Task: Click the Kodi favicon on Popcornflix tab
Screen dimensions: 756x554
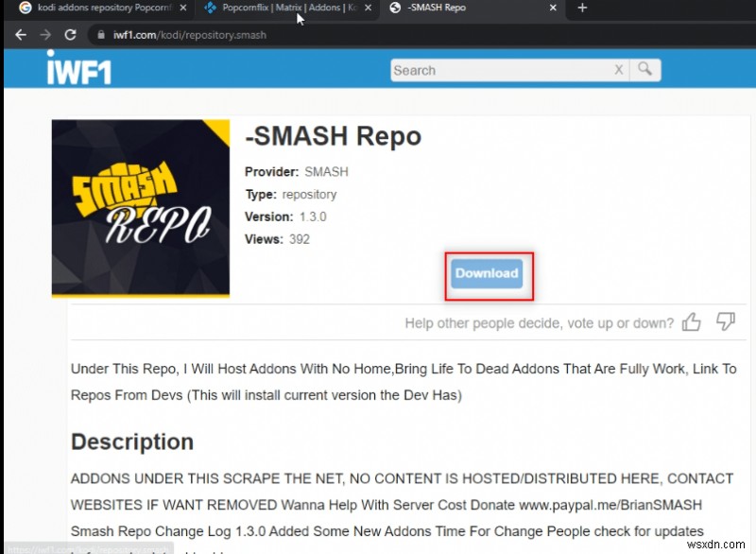Action: pos(210,8)
